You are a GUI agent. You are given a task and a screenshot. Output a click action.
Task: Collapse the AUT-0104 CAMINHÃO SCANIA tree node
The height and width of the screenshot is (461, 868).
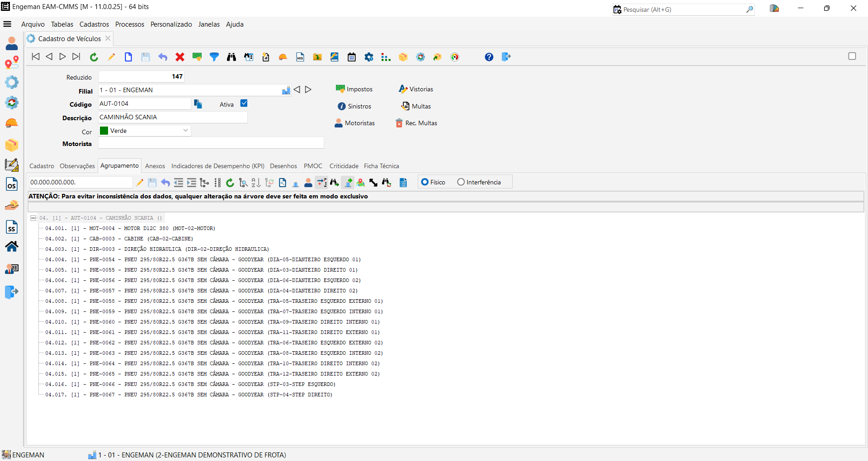33,218
